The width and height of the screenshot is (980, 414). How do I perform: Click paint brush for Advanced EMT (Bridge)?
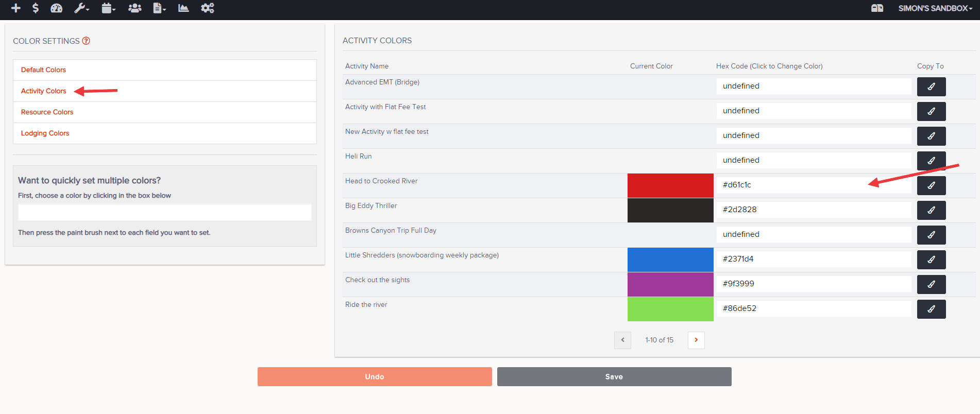point(931,87)
